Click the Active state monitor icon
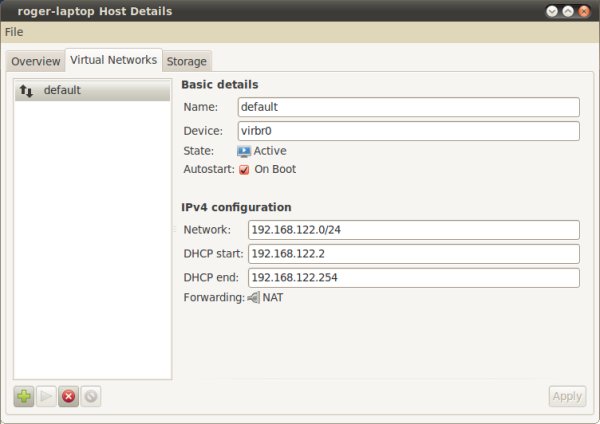The height and width of the screenshot is (424, 600). [244, 151]
